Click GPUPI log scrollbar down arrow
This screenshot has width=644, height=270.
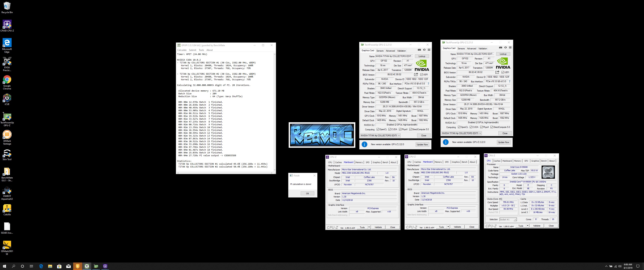(274, 170)
